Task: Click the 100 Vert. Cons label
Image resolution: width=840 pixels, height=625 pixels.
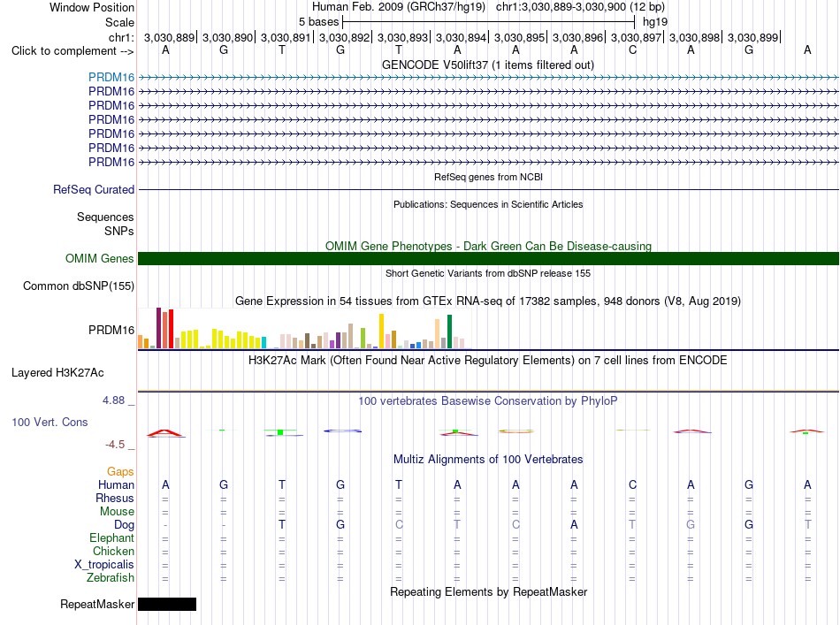Action: tap(50, 422)
